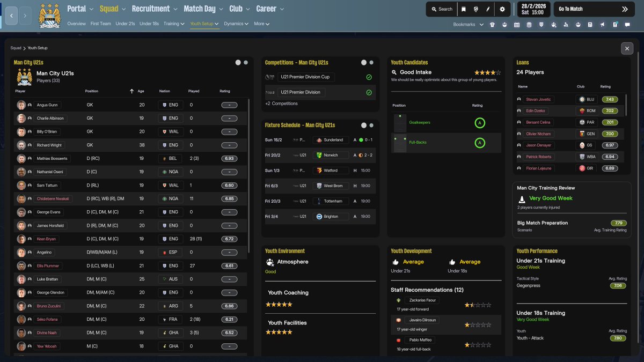Select first page dot in Fixture Schedule panel
644x362 pixels.
point(364,125)
